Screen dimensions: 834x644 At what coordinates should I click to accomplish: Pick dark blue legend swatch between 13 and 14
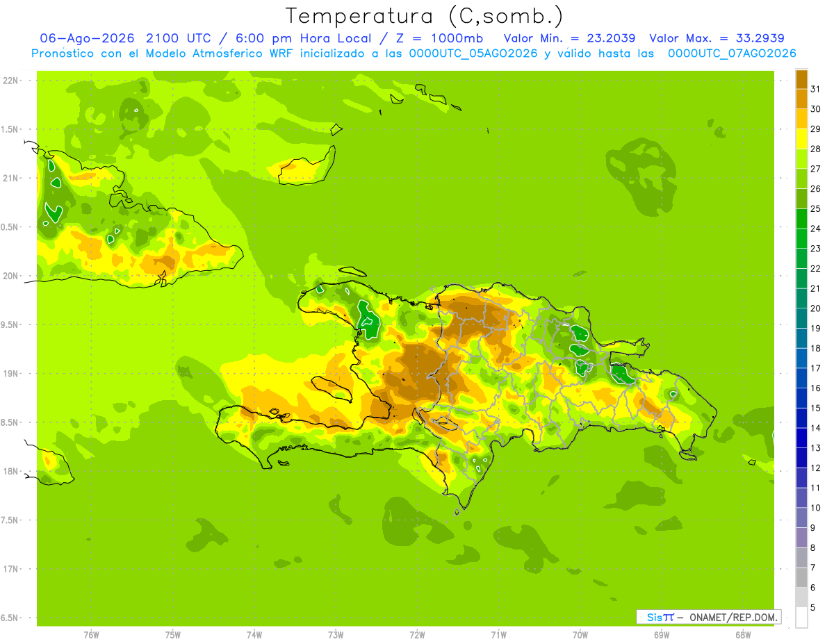(801, 438)
